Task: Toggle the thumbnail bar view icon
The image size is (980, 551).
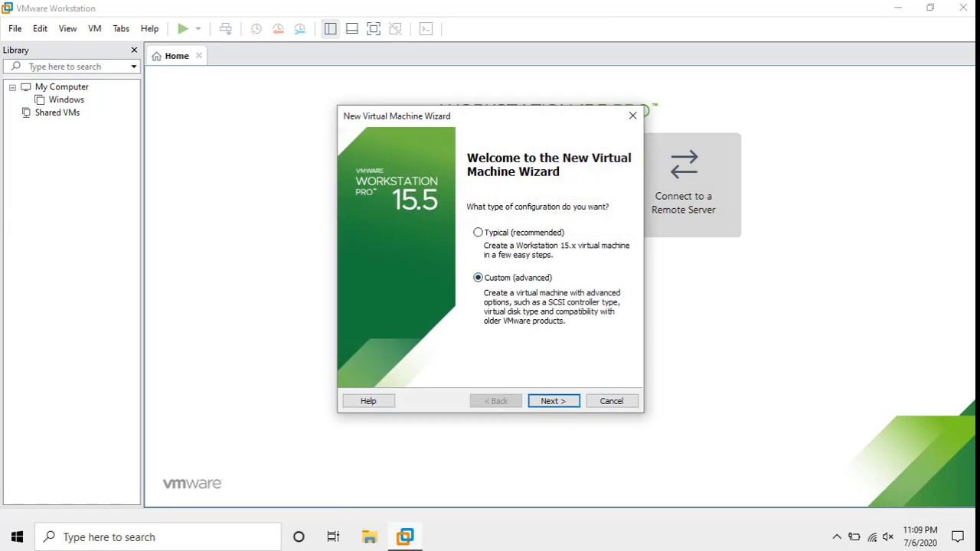Action: point(352,29)
